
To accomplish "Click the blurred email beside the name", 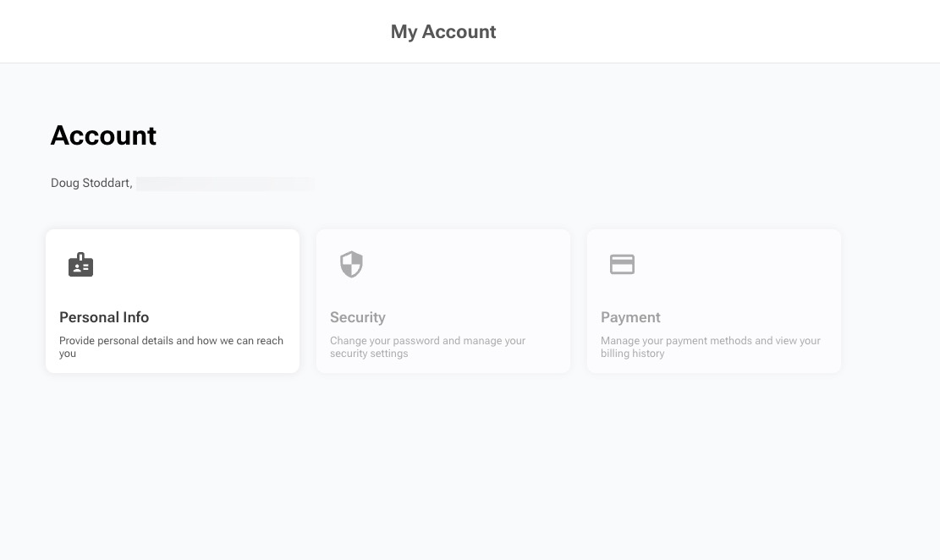I will (x=224, y=184).
